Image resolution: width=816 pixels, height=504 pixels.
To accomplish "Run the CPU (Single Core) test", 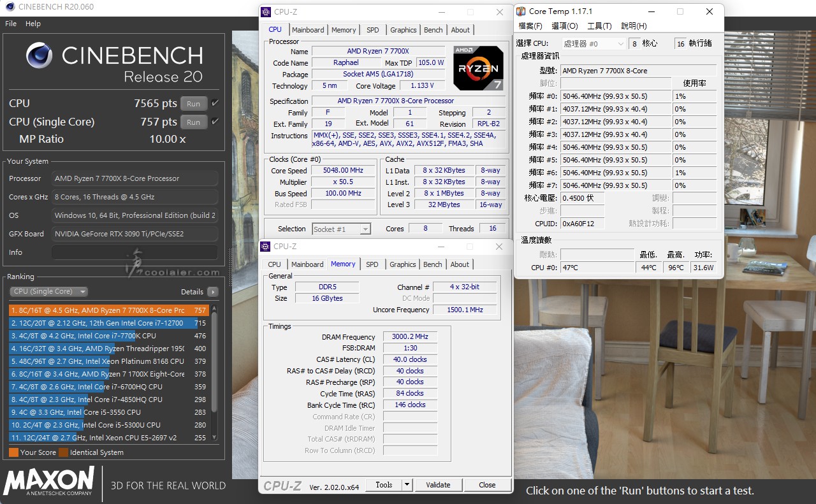I will [x=193, y=122].
